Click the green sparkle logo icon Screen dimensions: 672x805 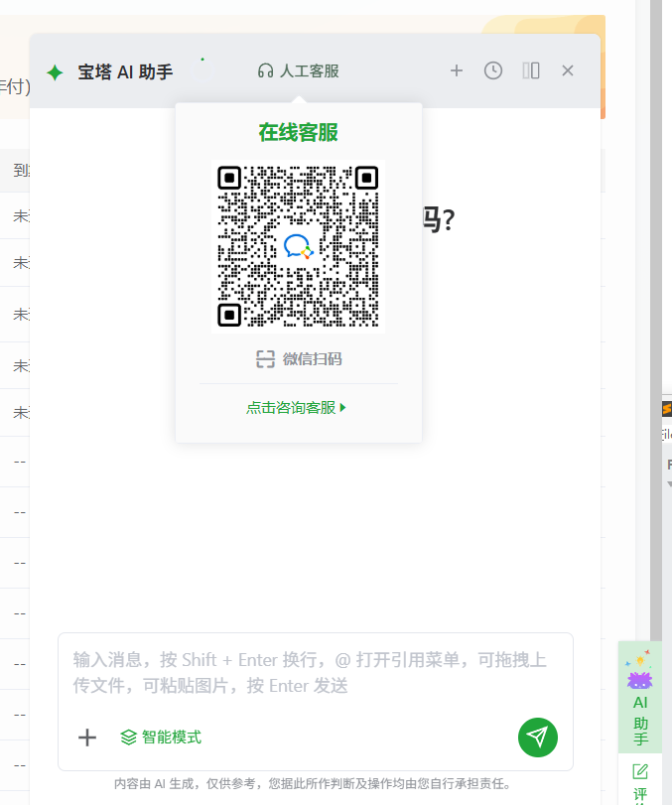[x=55, y=72]
